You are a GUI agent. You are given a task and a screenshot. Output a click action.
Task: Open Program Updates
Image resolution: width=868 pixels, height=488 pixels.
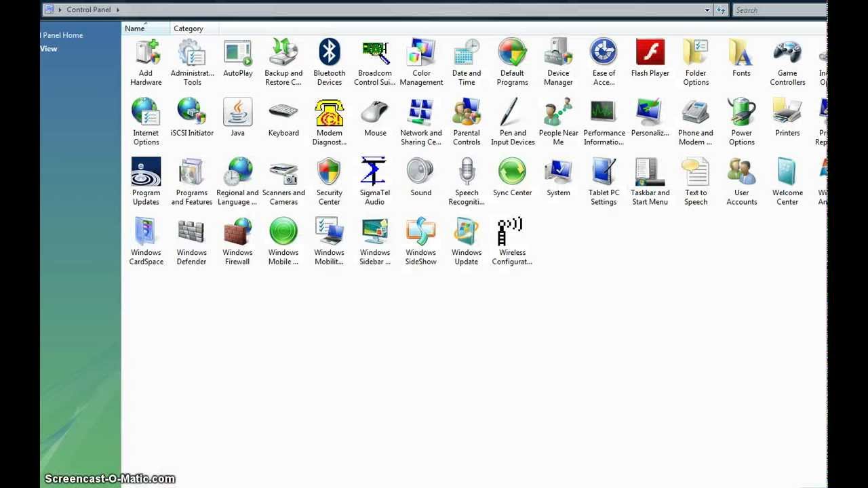(x=146, y=182)
